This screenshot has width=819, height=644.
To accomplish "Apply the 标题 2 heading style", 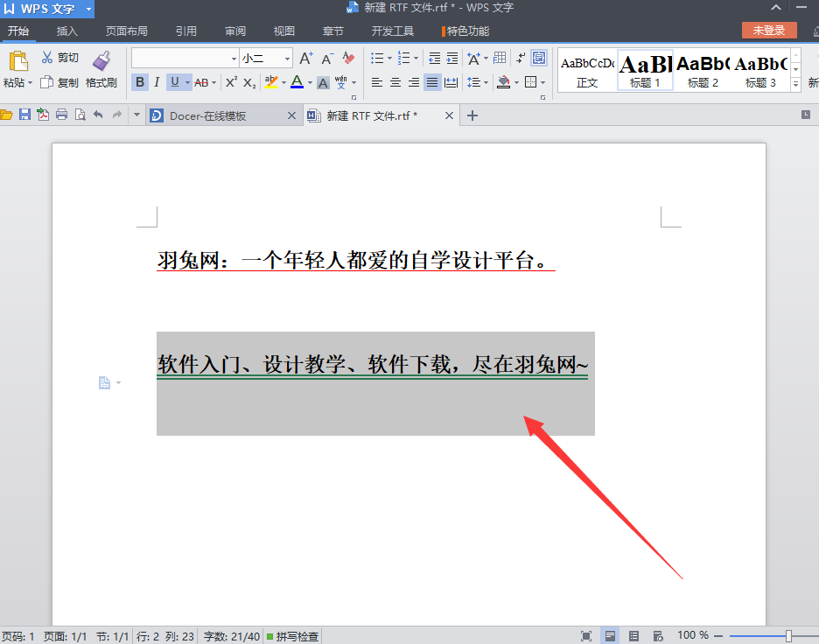I will coord(703,71).
